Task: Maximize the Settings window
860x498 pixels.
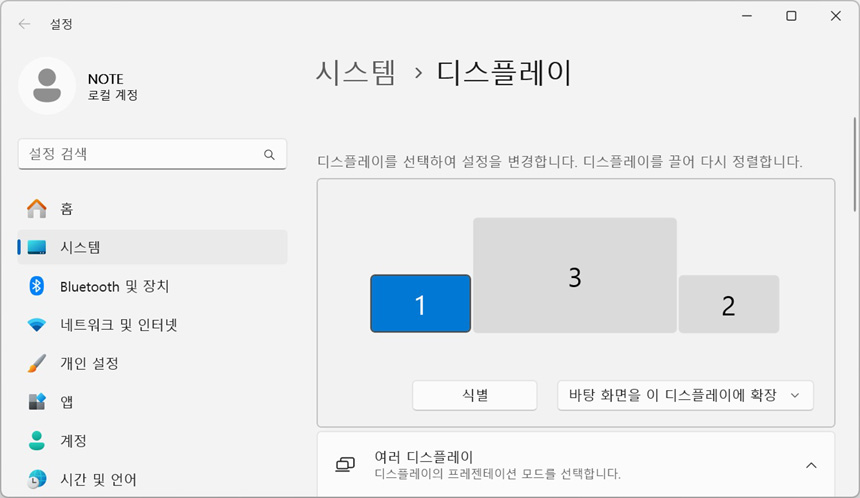Action: pos(791,16)
